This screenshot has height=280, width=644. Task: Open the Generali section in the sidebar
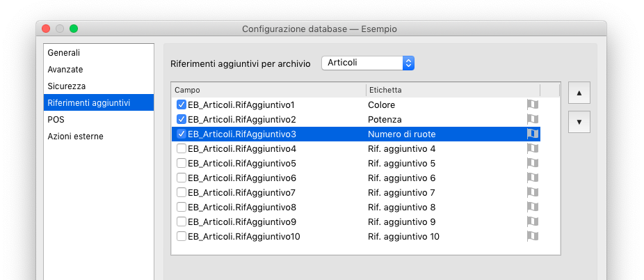[x=64, y=53]
